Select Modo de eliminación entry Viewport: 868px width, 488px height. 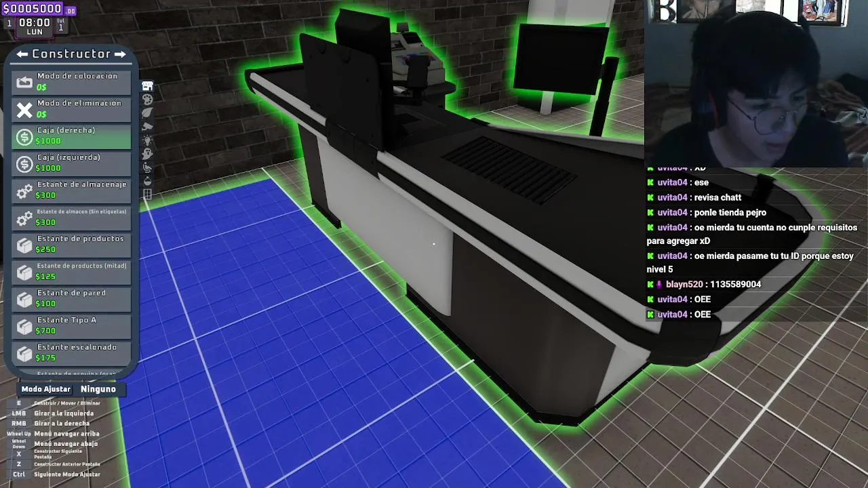[71, 109]
